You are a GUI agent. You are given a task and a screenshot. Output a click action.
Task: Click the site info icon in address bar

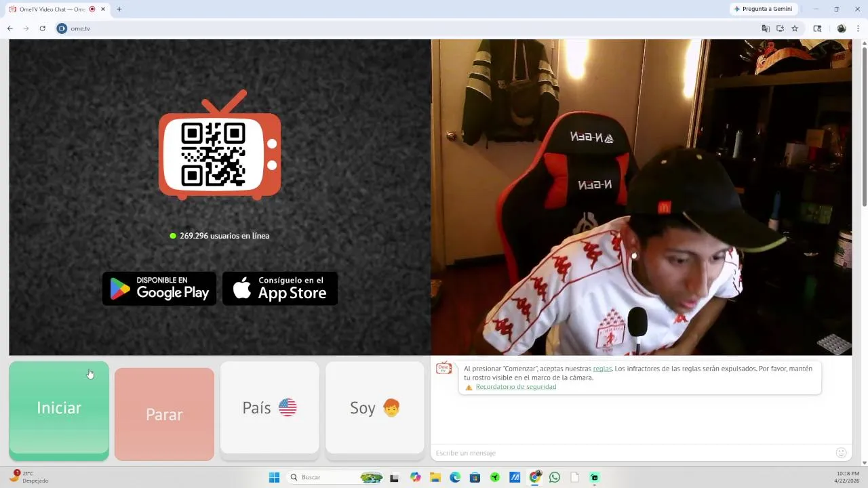(x=62, y=28)
